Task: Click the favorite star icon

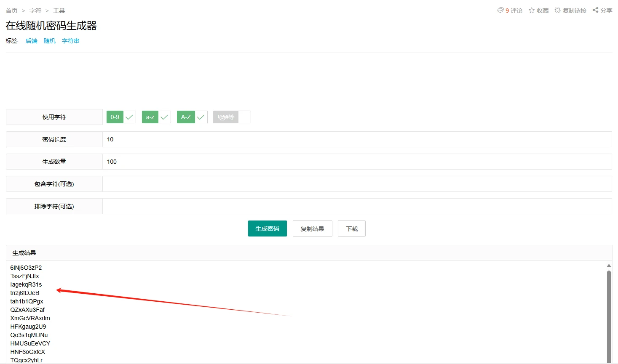Action: tap(532, 10)
